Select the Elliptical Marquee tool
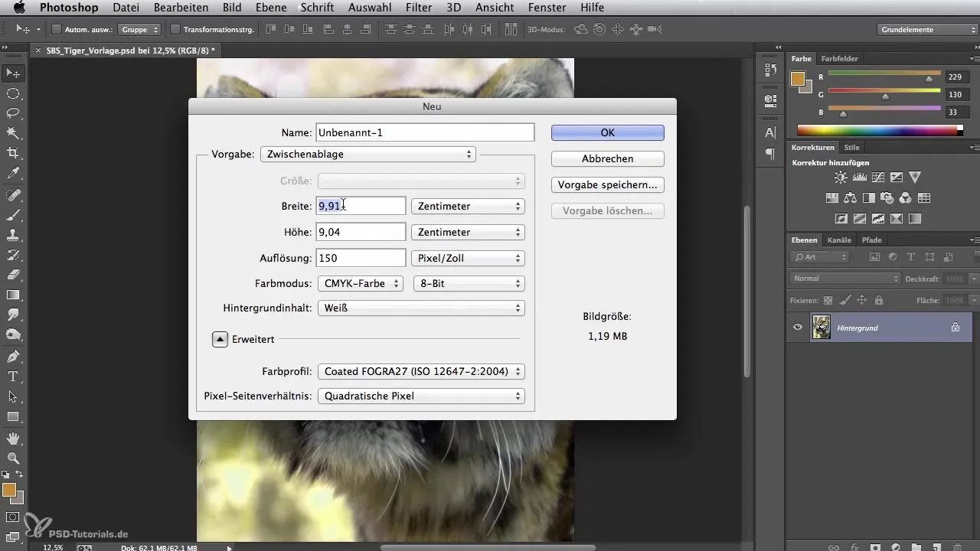The image size is (980, 551). (x=13, y=93)
